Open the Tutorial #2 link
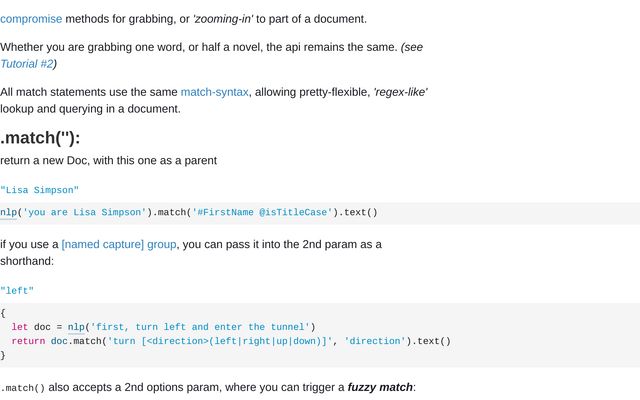Image resolution: width=640 pixels, height=400 pixels. pyautogui.click(x=27, y=64)
